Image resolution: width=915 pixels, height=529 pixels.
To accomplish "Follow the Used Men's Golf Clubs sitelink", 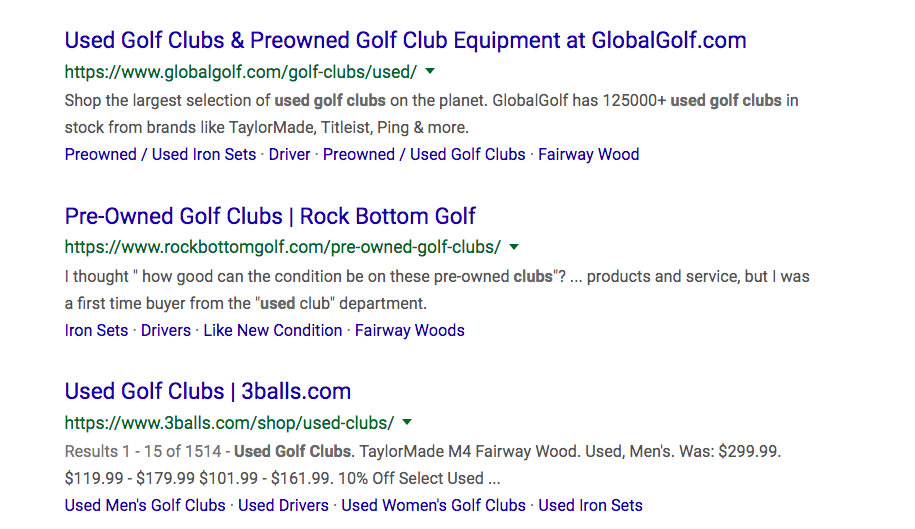I will pyautogui.click(x=145, y=506).
